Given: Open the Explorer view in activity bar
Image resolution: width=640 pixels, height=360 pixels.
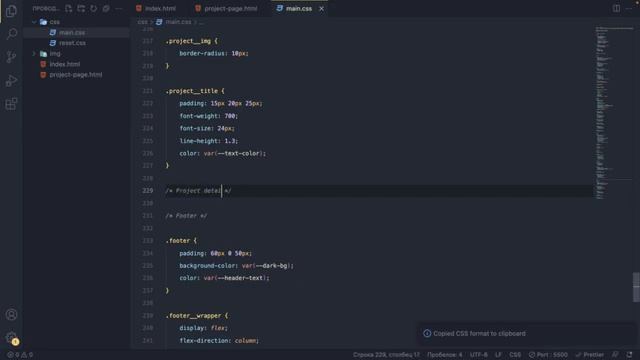Looking at the screenshot, I should (11, 11).
